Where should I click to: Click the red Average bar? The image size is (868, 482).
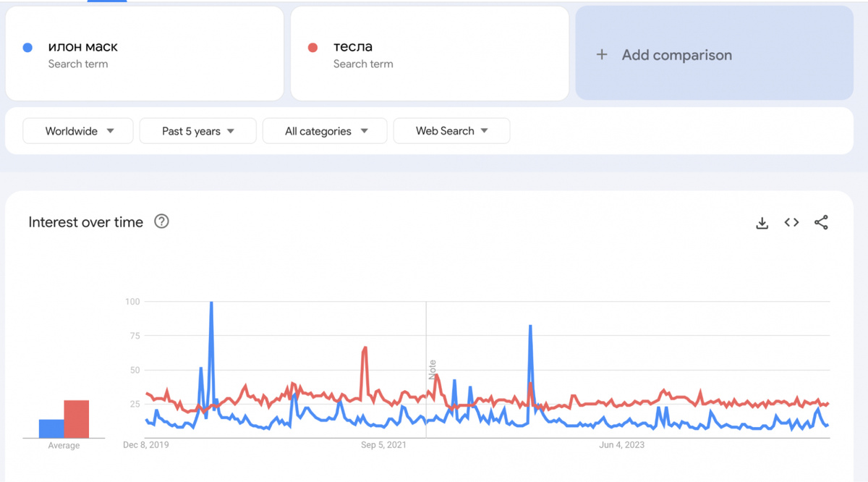coord(78,418)
